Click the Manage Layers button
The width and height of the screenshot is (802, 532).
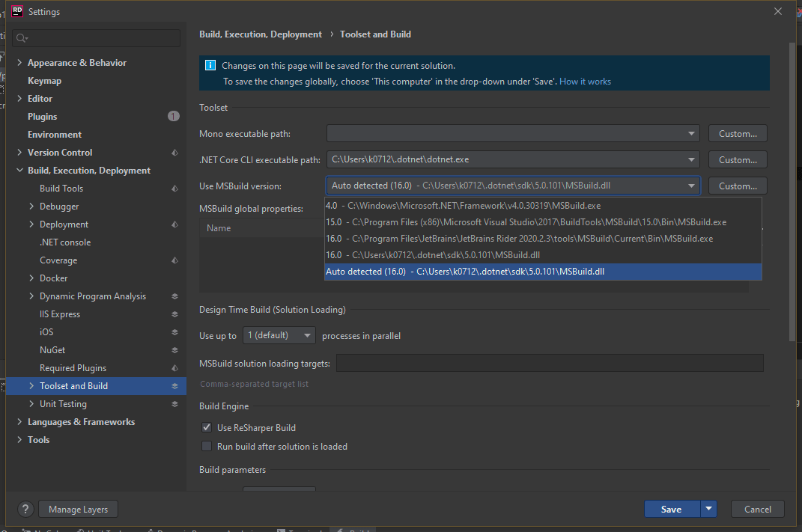coord(79,509)
